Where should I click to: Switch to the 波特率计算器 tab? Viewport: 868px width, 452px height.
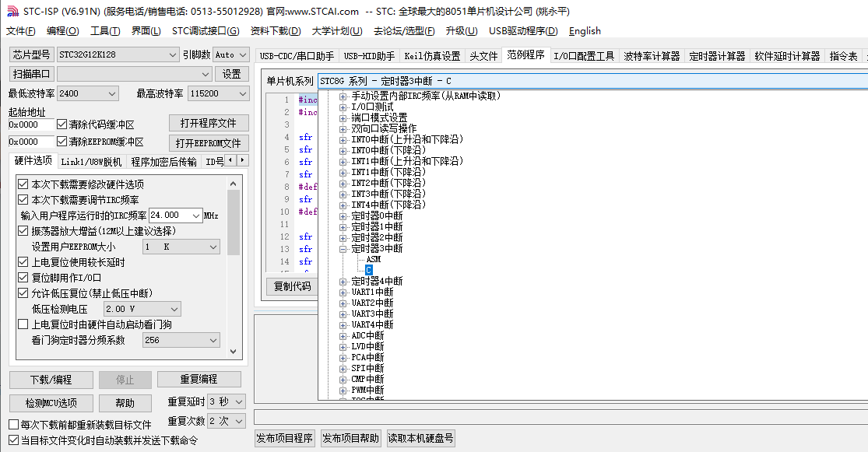(x=652, y=56)
